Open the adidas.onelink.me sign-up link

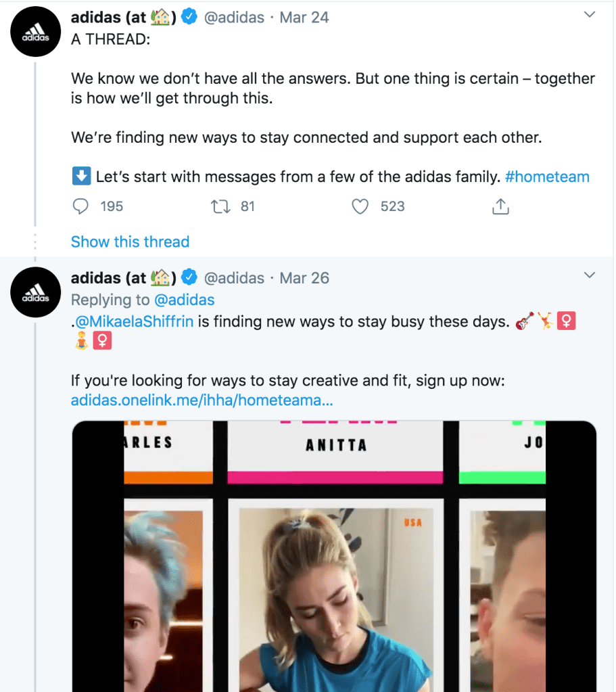(202, 400)
